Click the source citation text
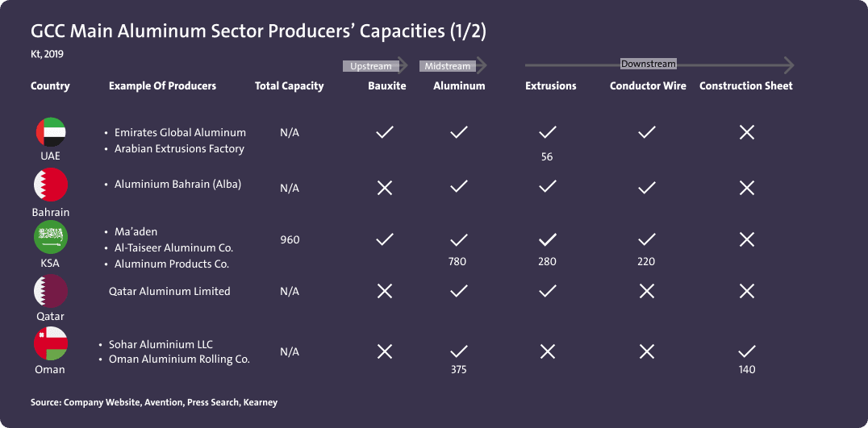The image size is (868, 428). 154,402
